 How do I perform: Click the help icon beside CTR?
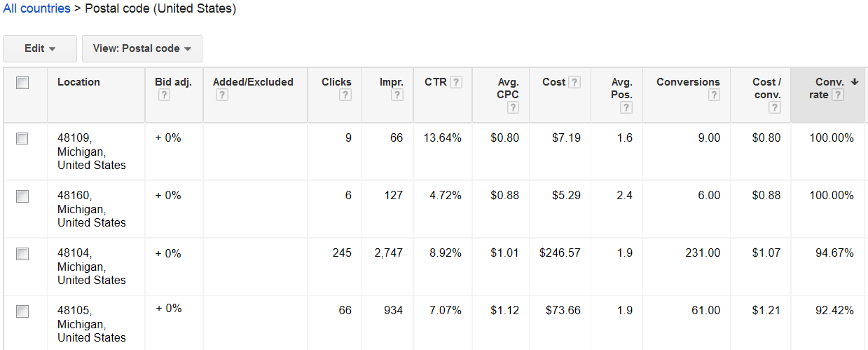coord(456,82)
